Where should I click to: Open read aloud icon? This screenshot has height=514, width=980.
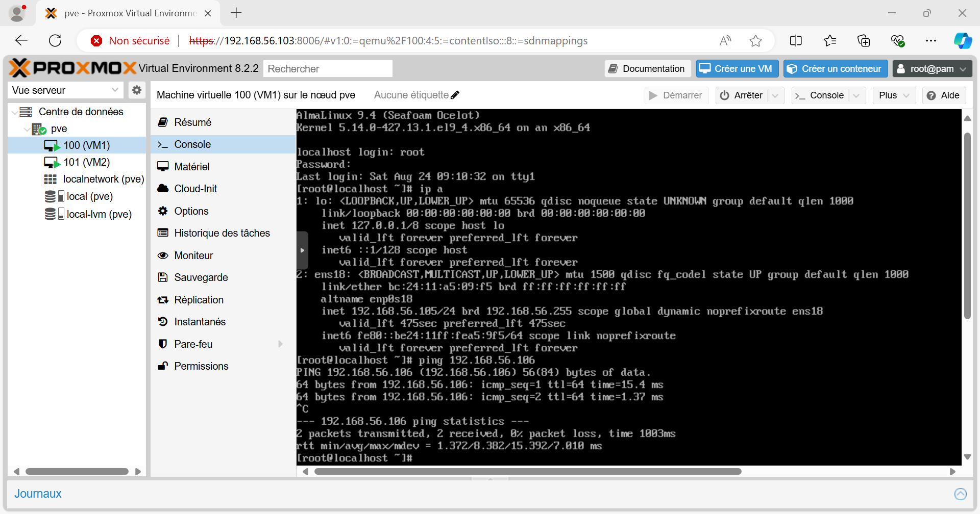click(725, 41)
